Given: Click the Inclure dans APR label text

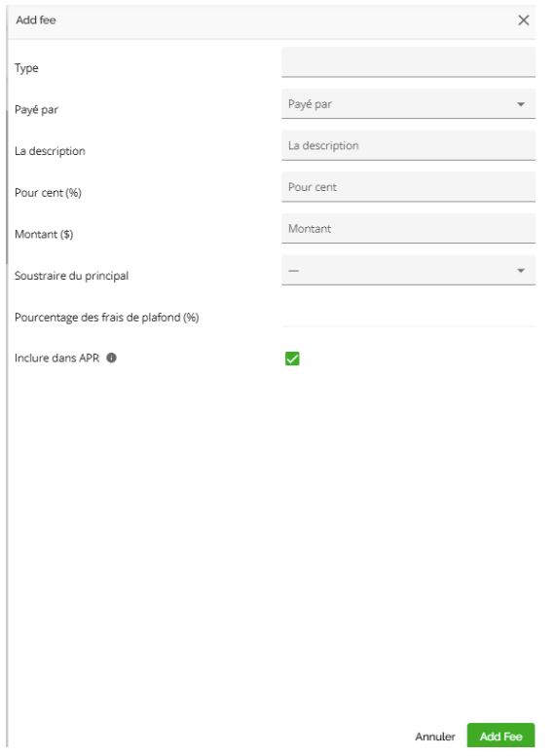Looking at the screenshot, I should (56, 358).
